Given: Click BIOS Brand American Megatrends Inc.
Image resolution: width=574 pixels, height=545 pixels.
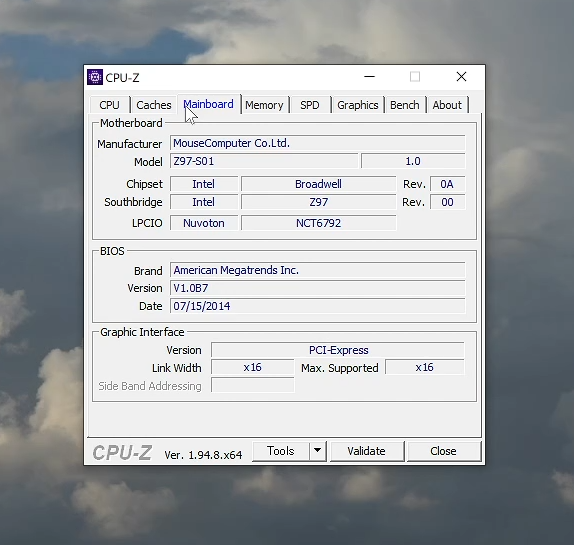Looking at the screenshot, I should [x=317, y=270].
